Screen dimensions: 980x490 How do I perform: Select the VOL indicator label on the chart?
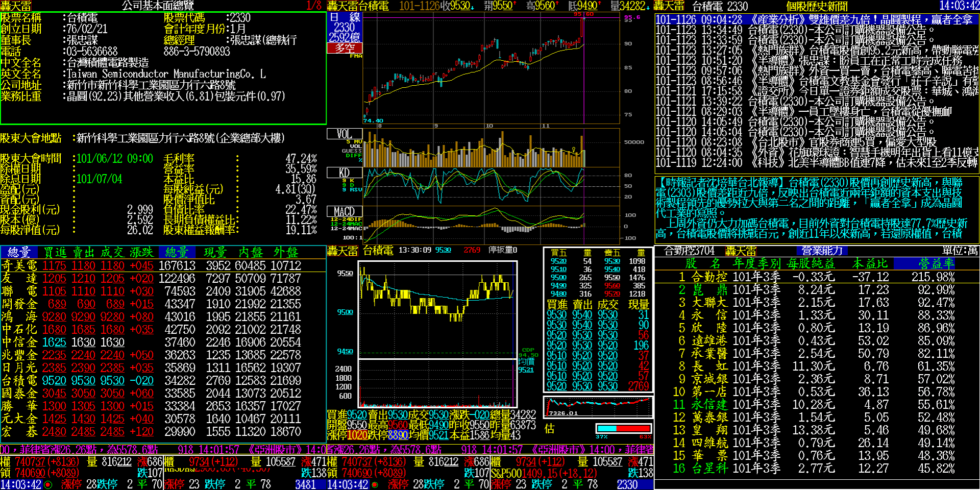coord(344,134)
